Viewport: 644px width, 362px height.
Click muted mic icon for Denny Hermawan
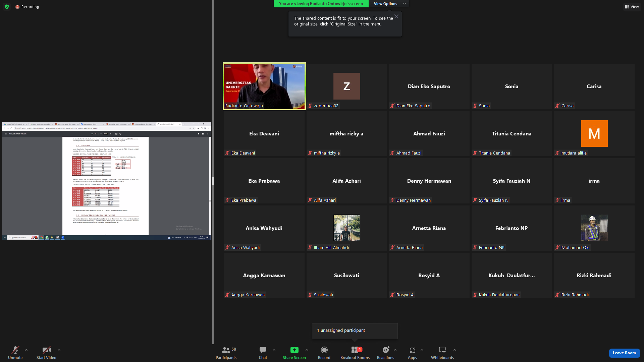point(392,200)
